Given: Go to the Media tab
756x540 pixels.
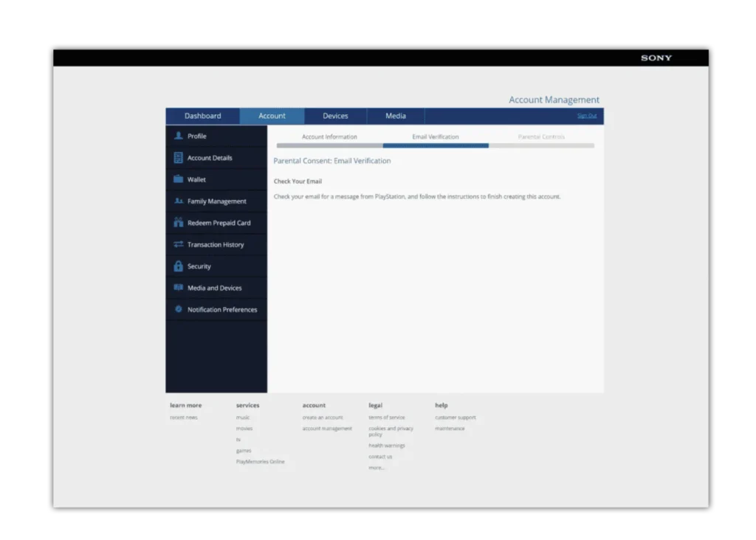Looking at the screenshot, I should [396, 116].
